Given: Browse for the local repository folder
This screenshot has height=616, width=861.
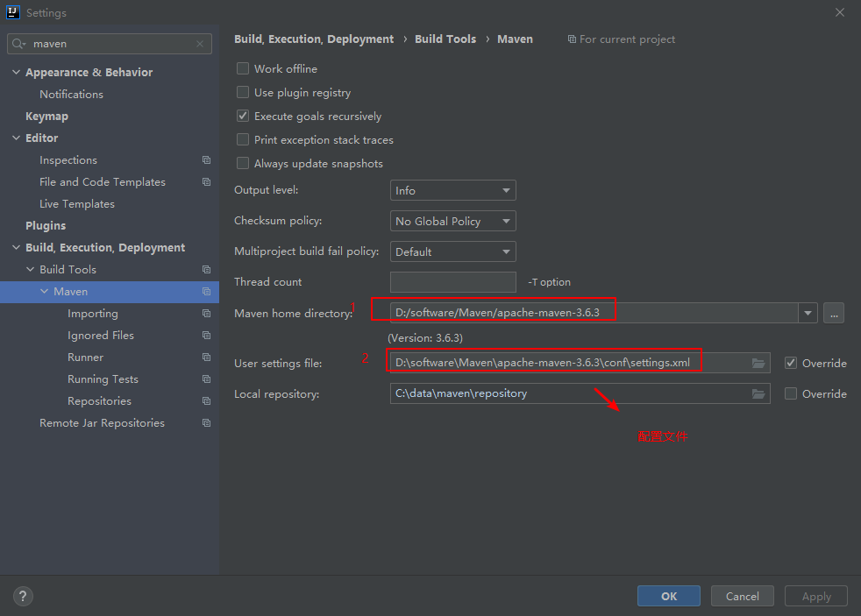Looking at the screenshot, I should 758,394.
